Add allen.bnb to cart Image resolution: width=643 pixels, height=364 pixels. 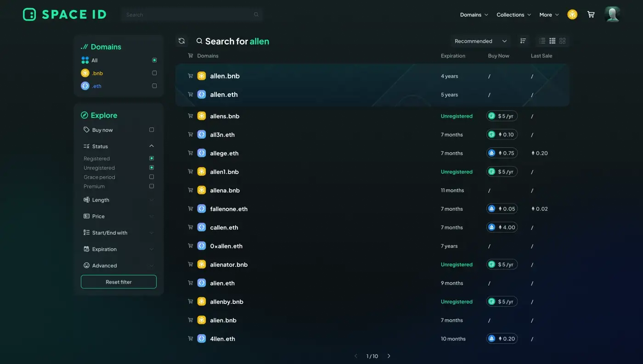click(190, 76)
